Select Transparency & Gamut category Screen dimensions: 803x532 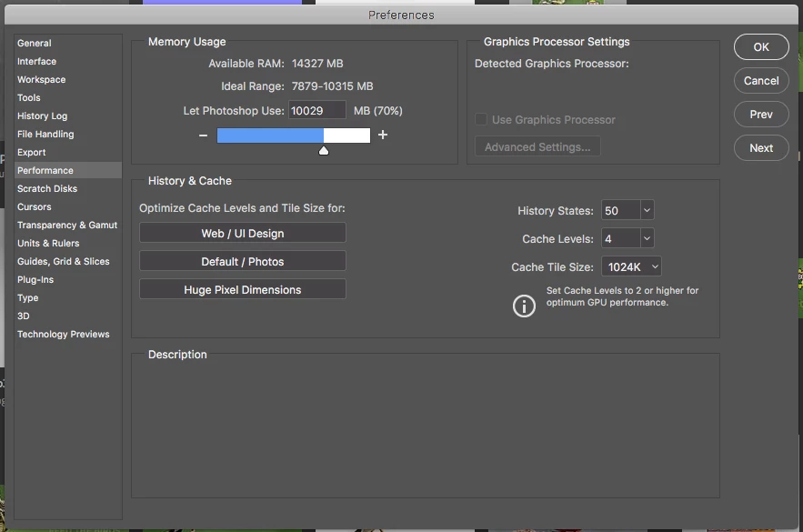pyautogui.click(x=68, y=225)
